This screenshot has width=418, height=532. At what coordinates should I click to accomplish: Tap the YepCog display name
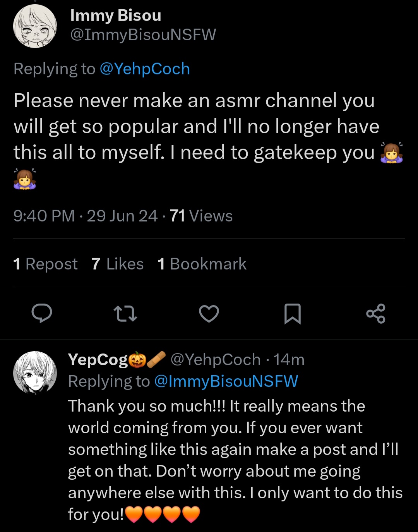(98, 360)
